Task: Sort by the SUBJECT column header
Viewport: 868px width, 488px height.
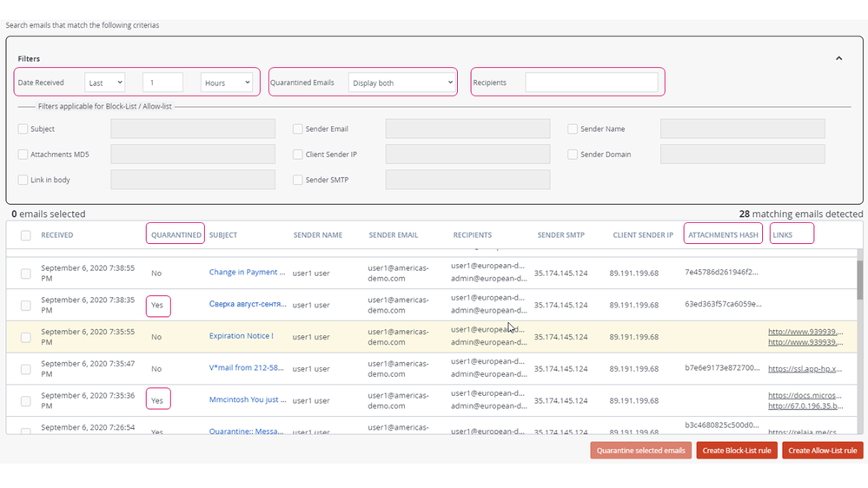Action: pyautogui.click(x=223, y=235)
